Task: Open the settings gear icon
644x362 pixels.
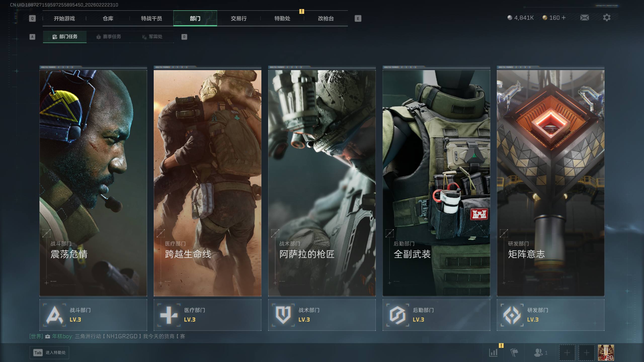Action: point(607,18)
